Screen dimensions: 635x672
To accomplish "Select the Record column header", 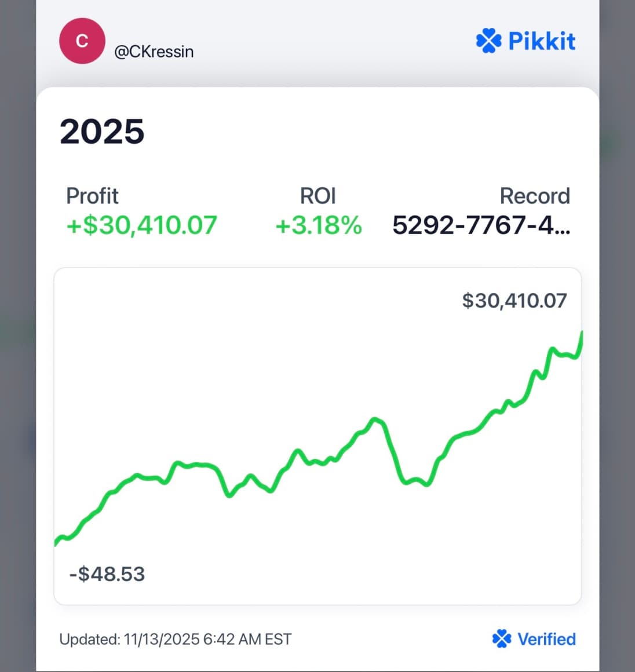I will [x=535, y=196].
